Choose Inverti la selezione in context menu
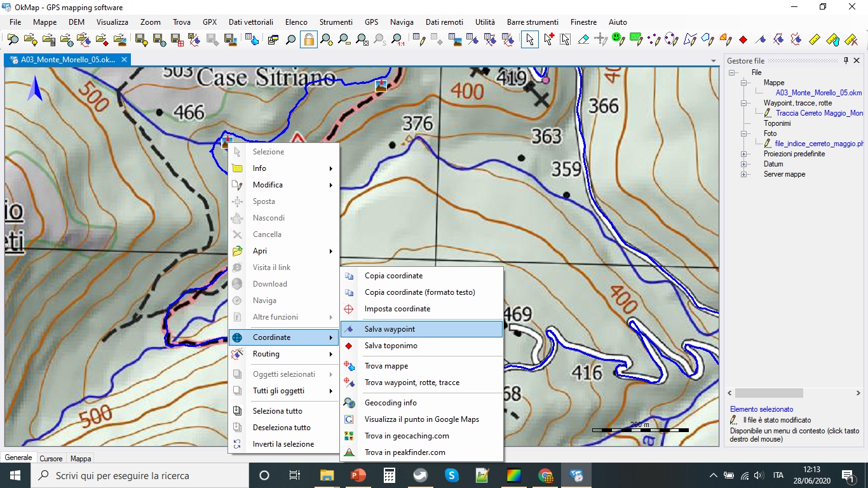 coord(283,444)
